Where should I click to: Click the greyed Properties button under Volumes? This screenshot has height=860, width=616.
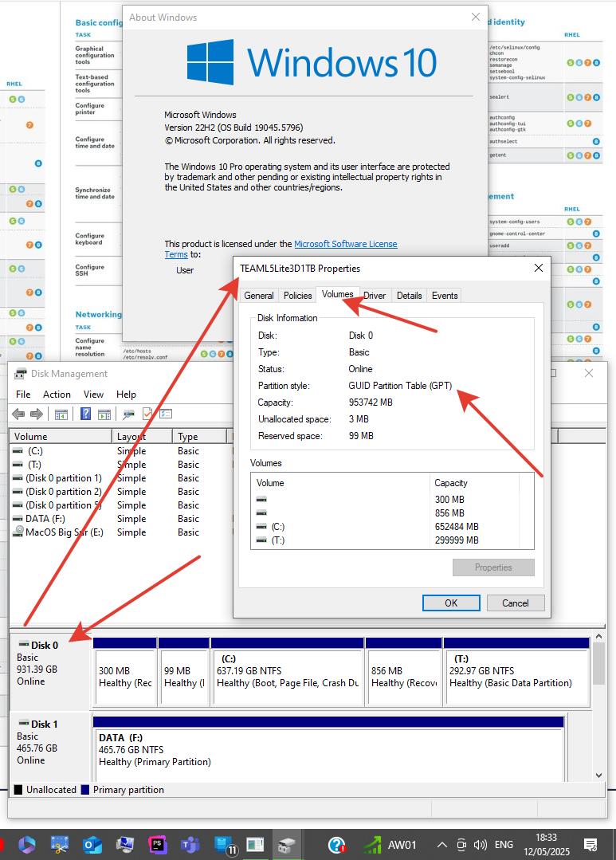(x=493, y=567)
